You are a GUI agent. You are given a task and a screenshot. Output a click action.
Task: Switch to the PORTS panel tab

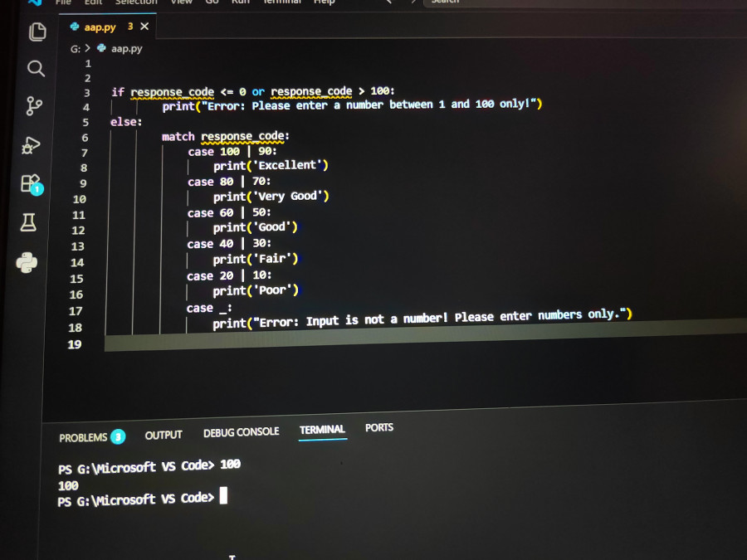[x=379, y=427]
